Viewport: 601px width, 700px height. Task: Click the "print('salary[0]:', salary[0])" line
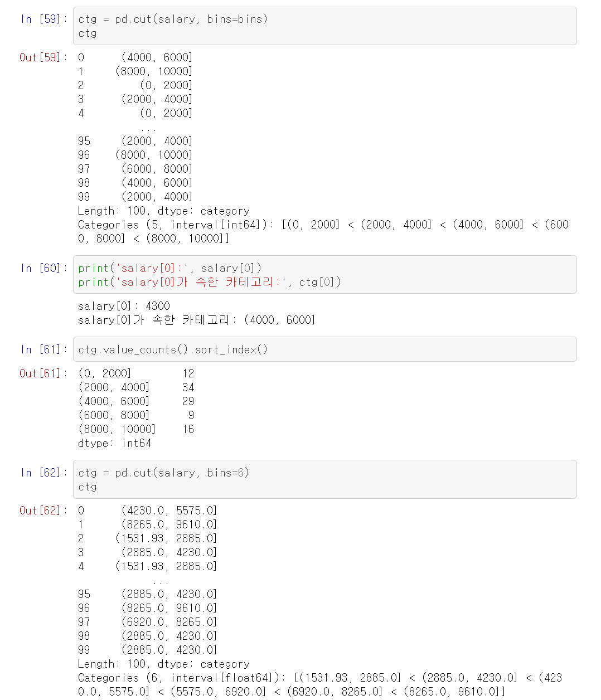pyautogui.click(x=170, y=268)
